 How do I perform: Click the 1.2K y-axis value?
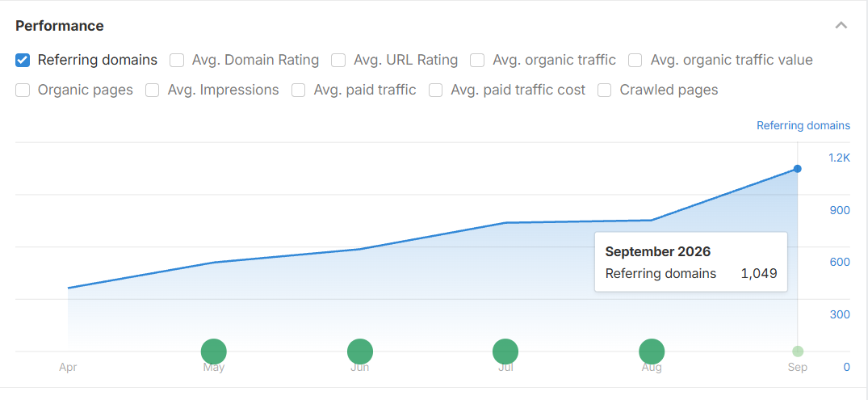[839, 158]
